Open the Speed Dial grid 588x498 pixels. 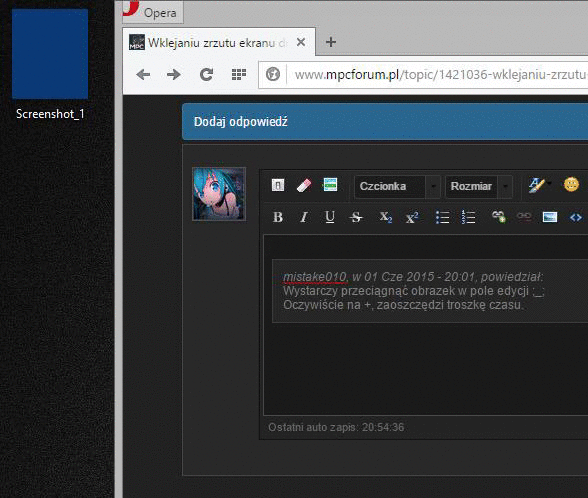coord(238,75)
